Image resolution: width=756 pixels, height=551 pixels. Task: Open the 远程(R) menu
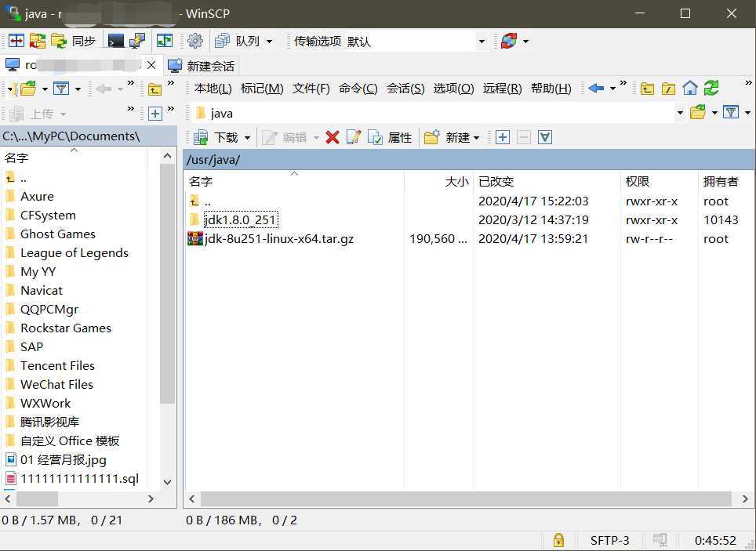502,89
